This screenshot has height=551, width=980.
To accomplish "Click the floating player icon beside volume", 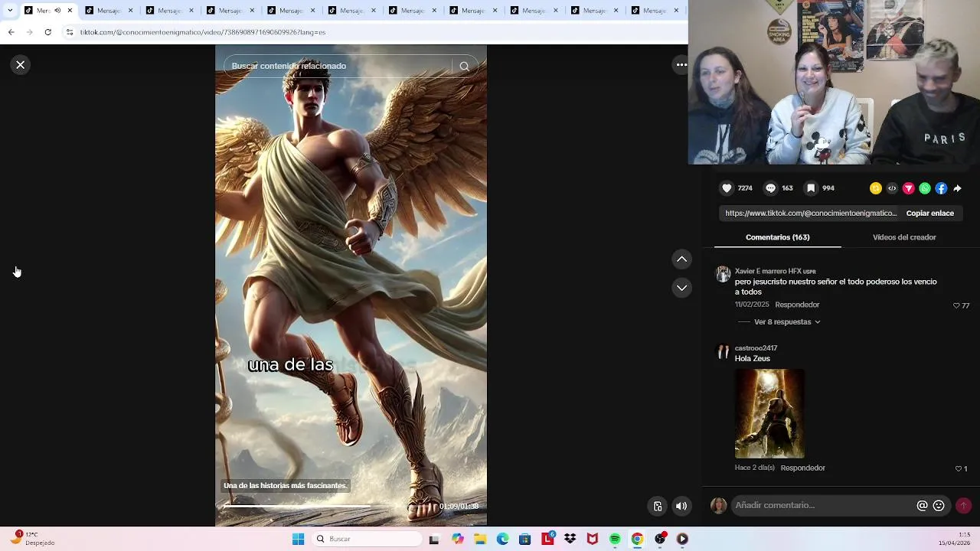I will pos(658,506).
